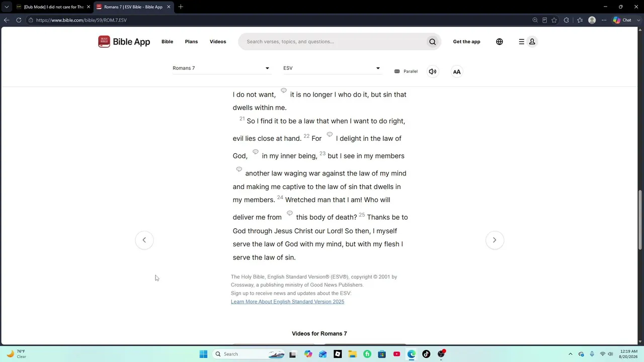Close the Romans 7 ESV Bible tab
This screenshot has width=644, height=362.
click(169, 7)
